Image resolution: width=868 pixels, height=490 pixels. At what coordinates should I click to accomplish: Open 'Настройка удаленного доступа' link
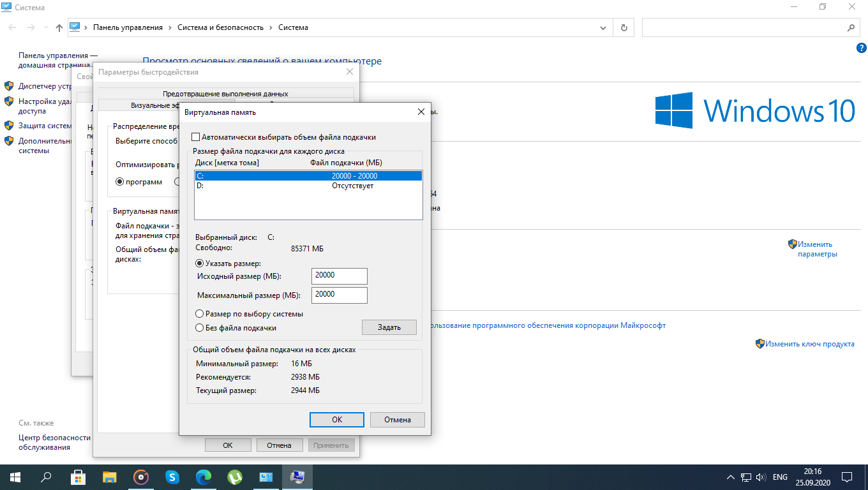tap(45, 105)
